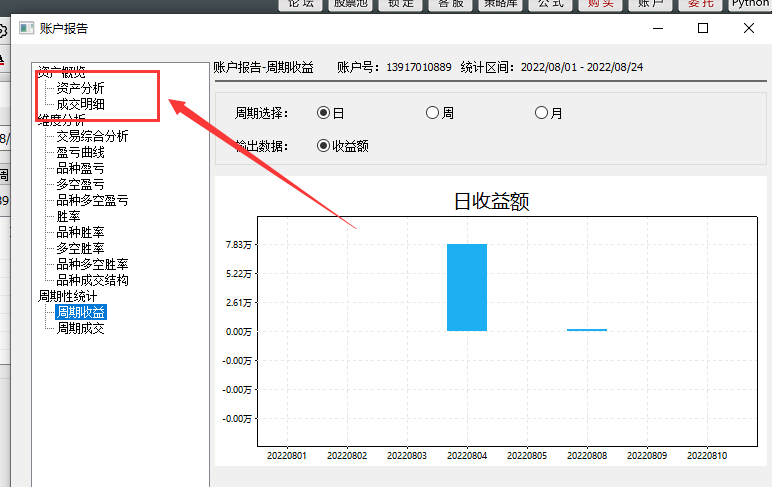Screen dimensions: 772x487
Task: Collapse the 维度分析 tree group
Action: click(62, 120)
